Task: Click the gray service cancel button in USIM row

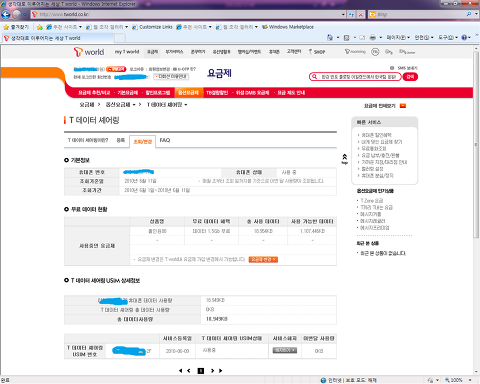Action: (x=285, y=350)
